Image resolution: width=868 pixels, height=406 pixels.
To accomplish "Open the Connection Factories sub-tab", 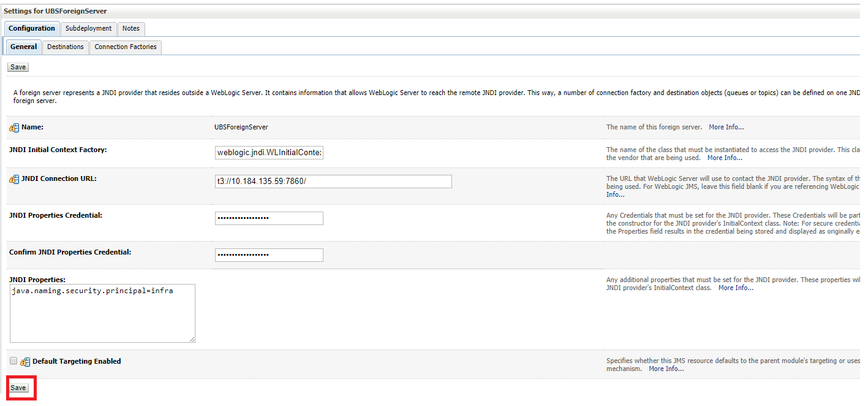I will click(x=126, y=47).
